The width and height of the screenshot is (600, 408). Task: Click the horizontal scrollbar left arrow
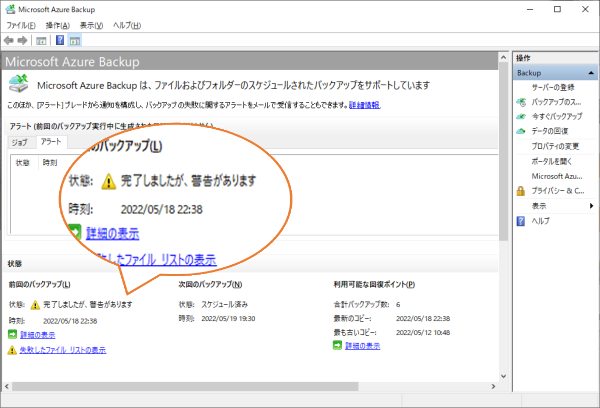point(7,387)
